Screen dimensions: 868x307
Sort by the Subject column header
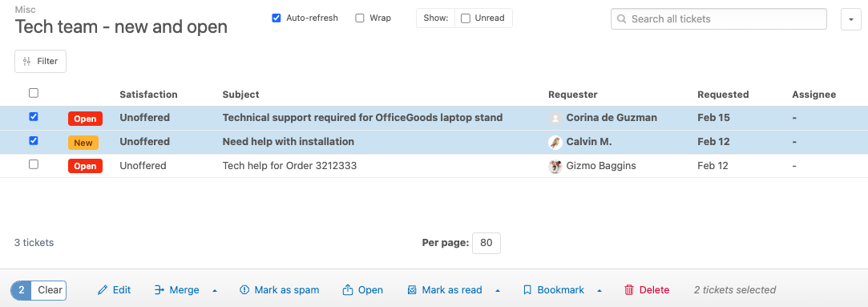pos(240,95)
